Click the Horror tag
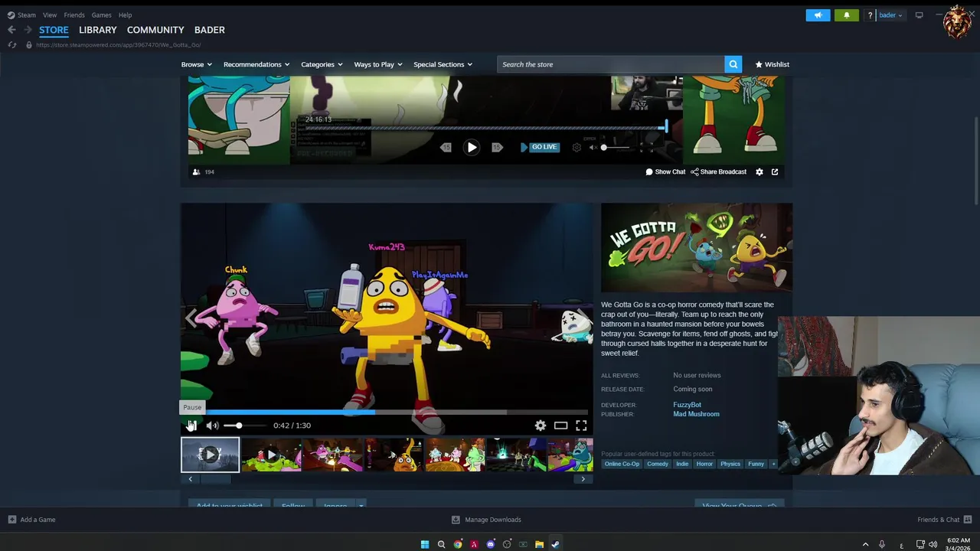 704,464
